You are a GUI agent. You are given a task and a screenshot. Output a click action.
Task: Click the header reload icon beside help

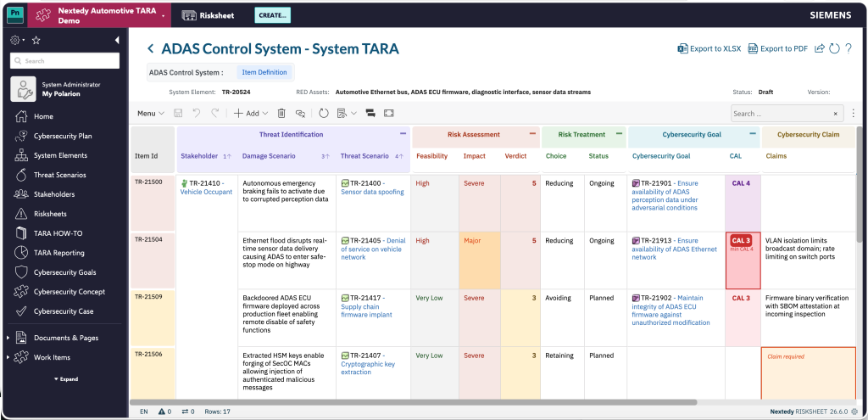pyautogui.click(x=834, y=48)
